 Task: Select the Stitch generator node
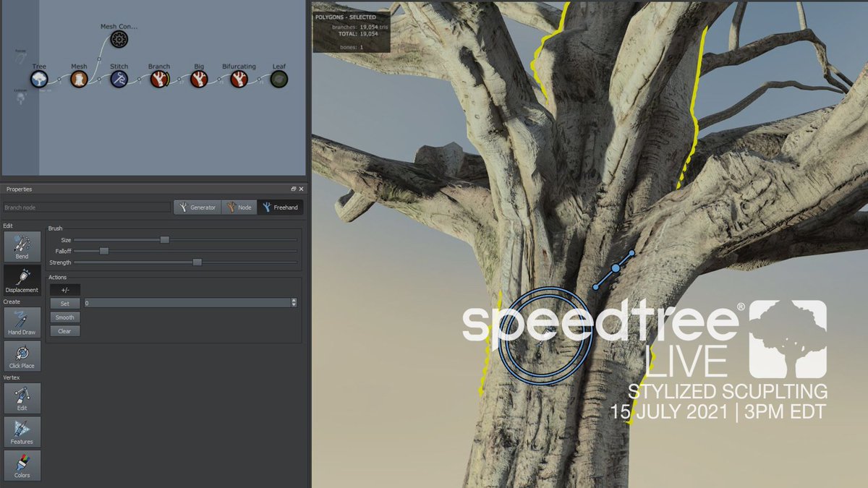tap(119, 80)
